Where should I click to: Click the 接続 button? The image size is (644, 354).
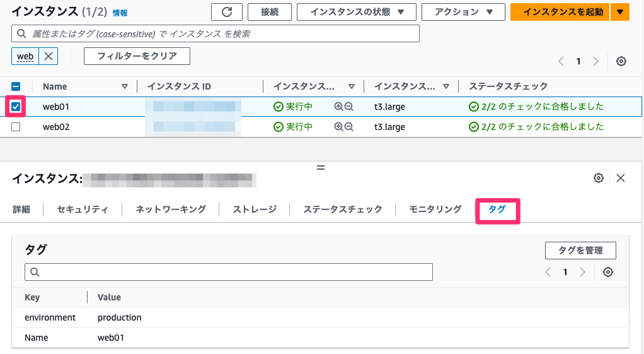270,12
